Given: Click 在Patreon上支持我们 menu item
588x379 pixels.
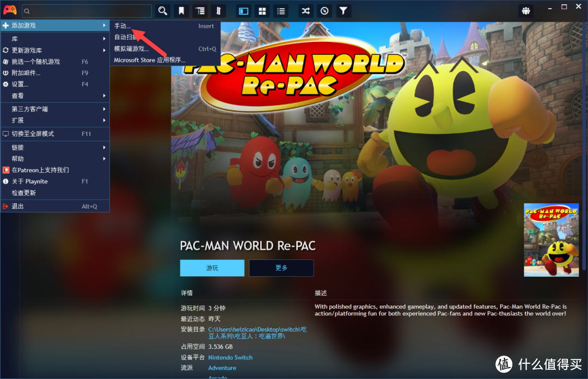Looking at the screenshot, I should click(55, 170).
